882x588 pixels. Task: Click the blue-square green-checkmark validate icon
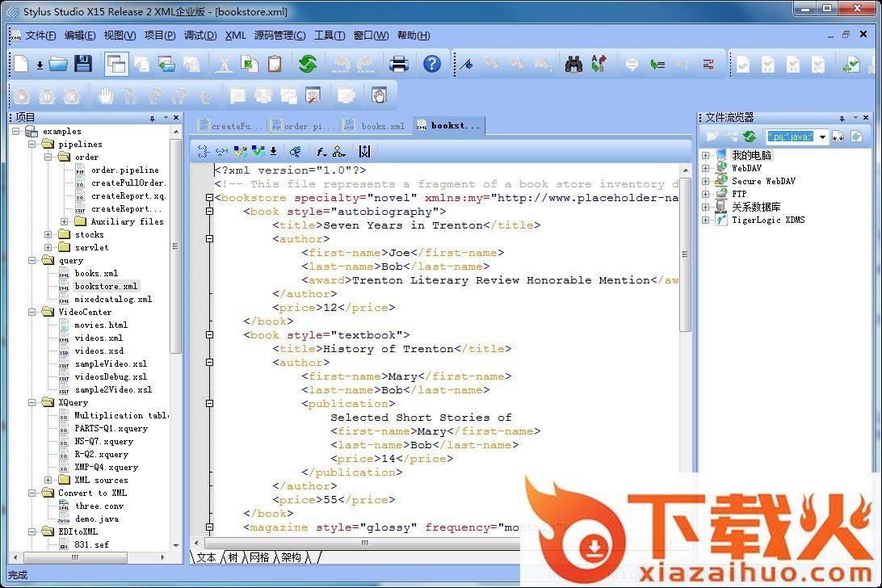(258, 151)
